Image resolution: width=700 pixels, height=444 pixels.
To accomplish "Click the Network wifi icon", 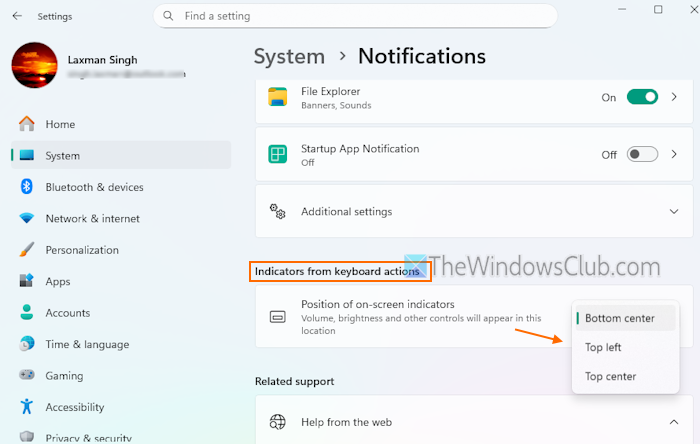I will (x=27, y=218).
